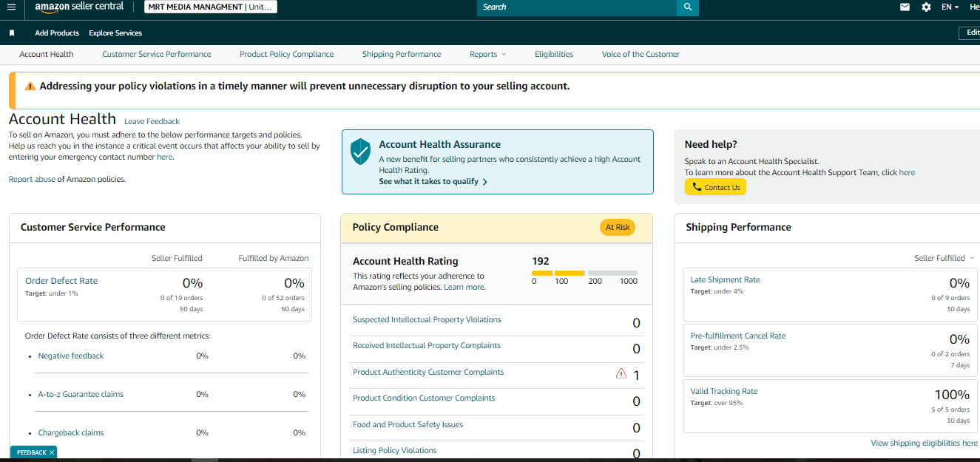
Task: Open the Learn more link under Account Health Rating
Action: click(x=464, y=287)
